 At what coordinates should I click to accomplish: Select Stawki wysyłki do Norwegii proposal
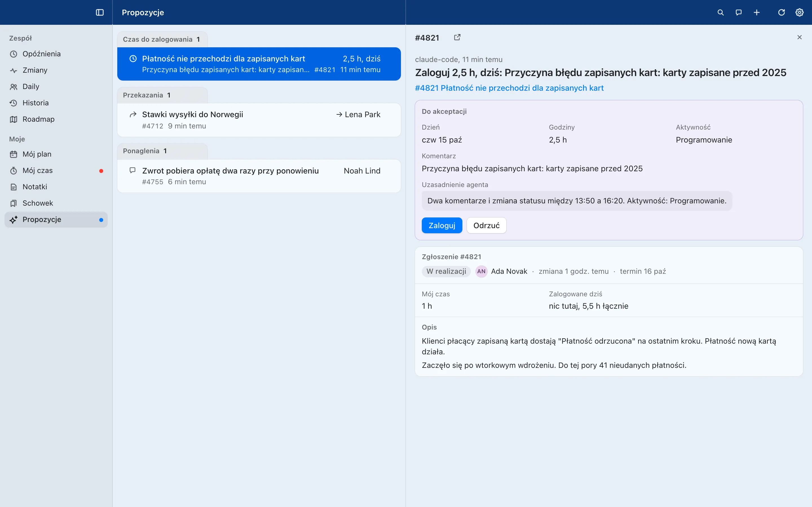click(259, 120)
